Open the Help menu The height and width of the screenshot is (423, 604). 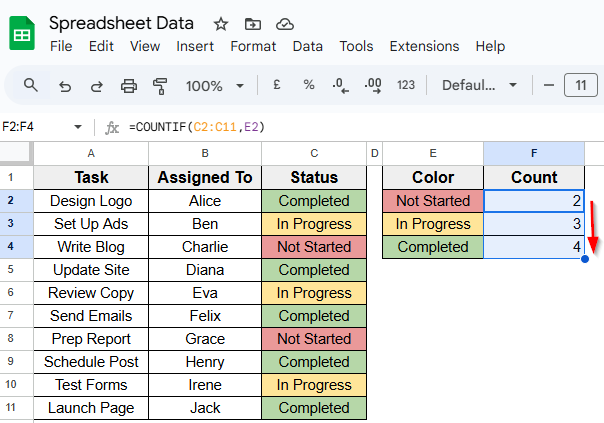pos(490,46)
